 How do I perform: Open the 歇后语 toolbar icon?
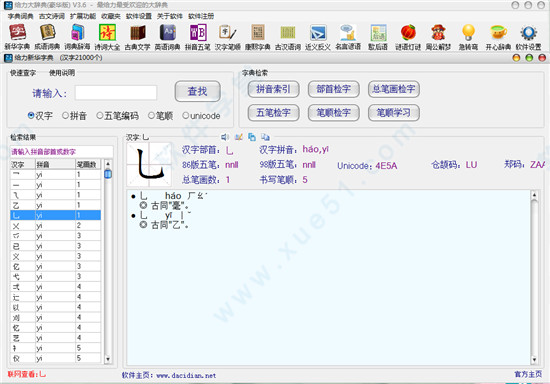[x=378, y=37]
